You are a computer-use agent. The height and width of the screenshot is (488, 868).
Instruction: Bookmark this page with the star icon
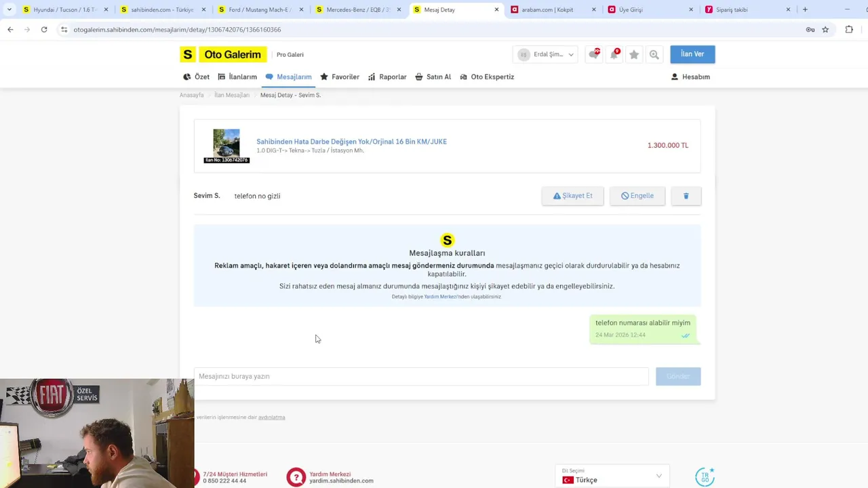click(x=825, y=29)
